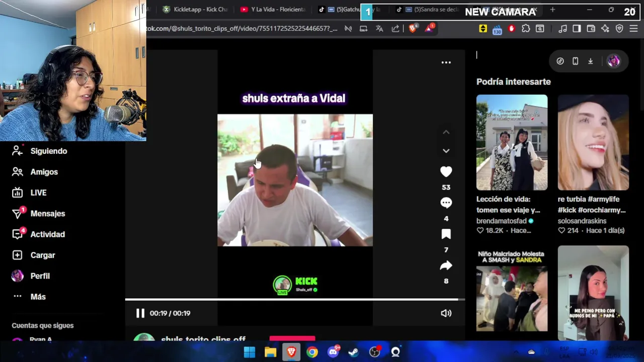The height and width of the screenshot is (362, 644).
Task: Open the Brave Wallet icon
Action: (591, 29)
